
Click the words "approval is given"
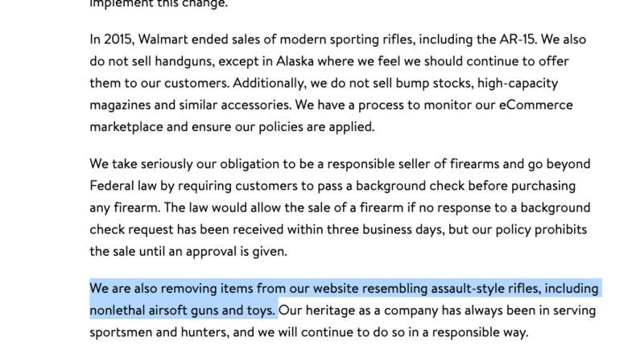click(x=237, y=251)
